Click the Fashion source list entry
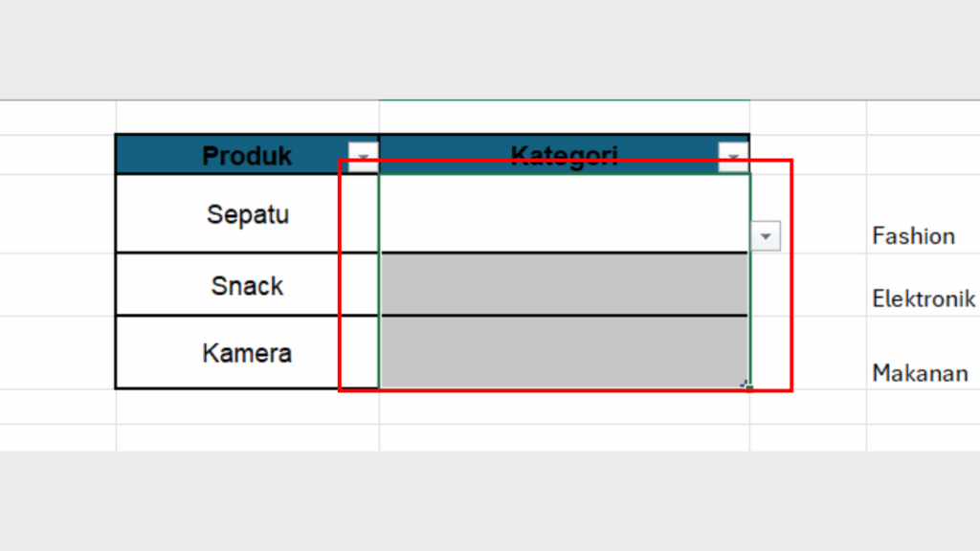 (913, 235)
